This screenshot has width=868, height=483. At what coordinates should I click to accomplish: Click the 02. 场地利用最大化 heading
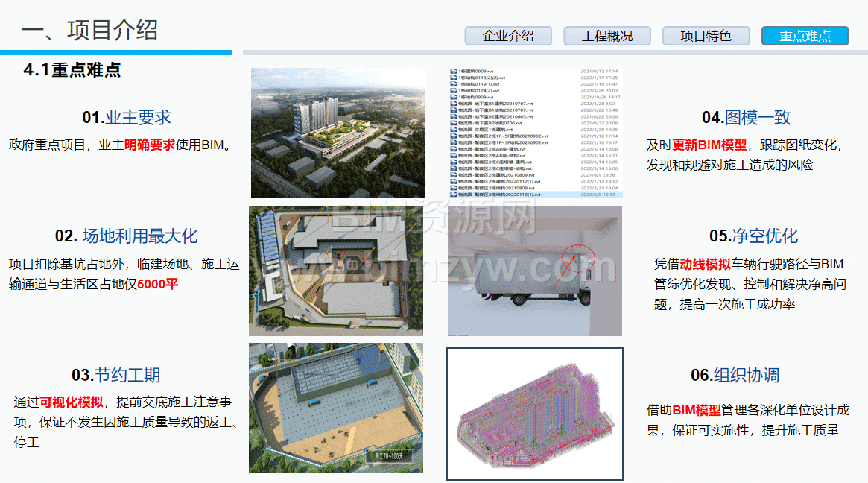[x=127, y=236]
